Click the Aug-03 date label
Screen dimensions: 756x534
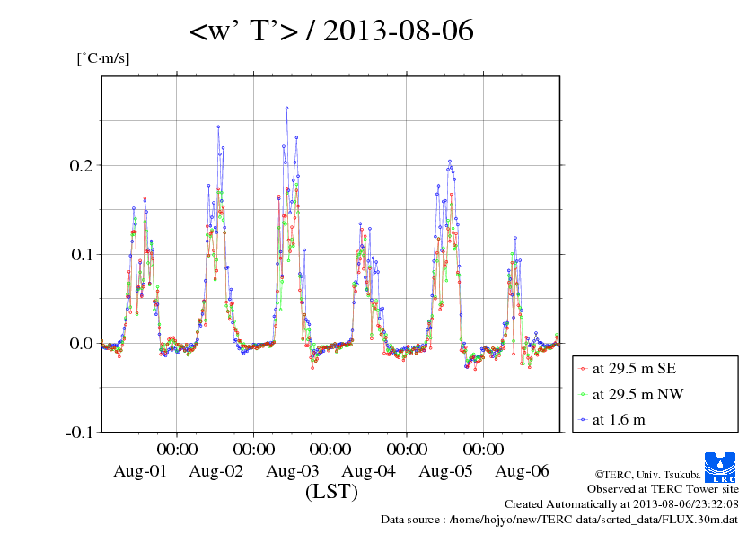click(x=293, y=471)
